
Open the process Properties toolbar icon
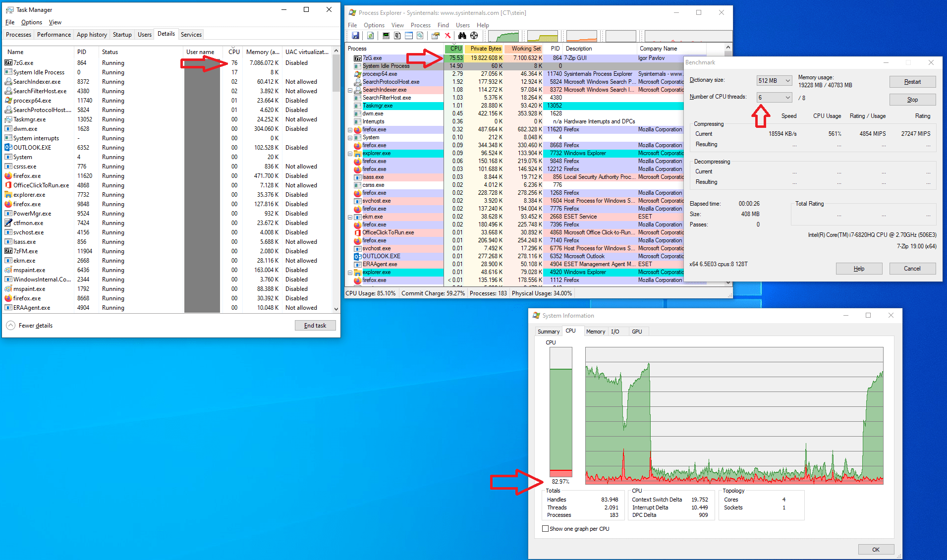coord(436,36)
